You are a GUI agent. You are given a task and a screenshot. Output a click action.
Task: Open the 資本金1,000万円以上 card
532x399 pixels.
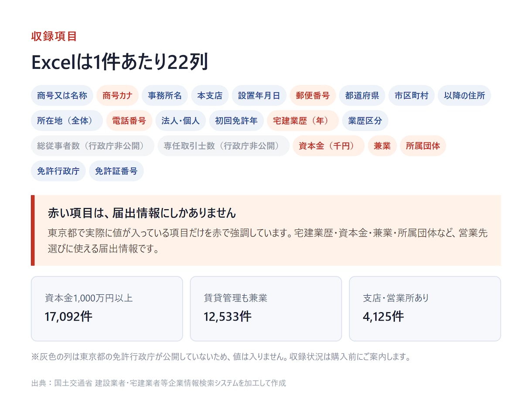pos(107,309)
